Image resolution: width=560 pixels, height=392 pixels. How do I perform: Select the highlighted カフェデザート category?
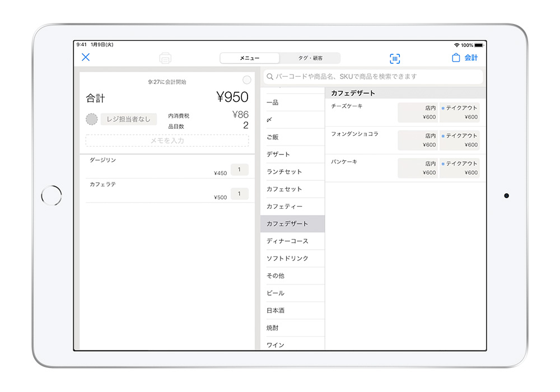point(292,224)
